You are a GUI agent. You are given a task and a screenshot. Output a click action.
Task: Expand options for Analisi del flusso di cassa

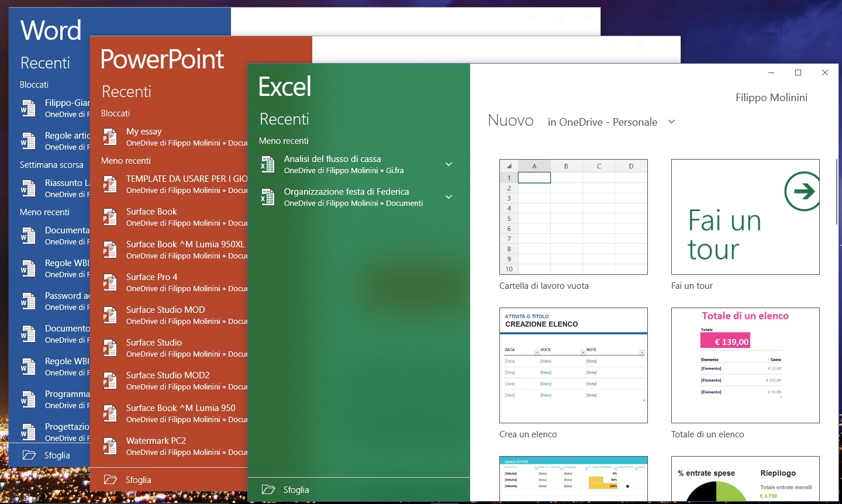coord(448,164)
